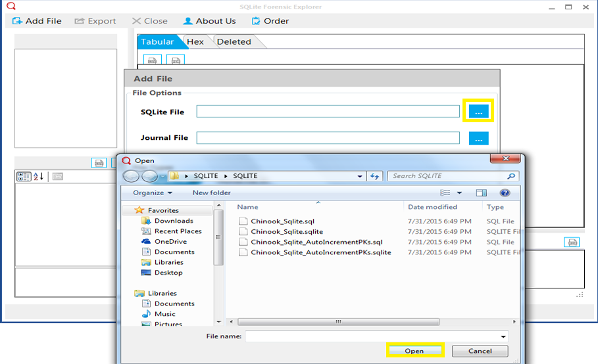Click categorized view icon in properties panel
Viewport: 598px width, 364px height.
24,176
